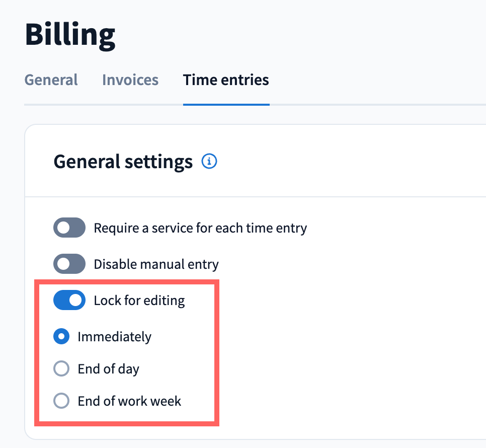This screenshot has height=448, width=486.
Task: Select the Immediately radio circle
Action: tap(61, 337)
